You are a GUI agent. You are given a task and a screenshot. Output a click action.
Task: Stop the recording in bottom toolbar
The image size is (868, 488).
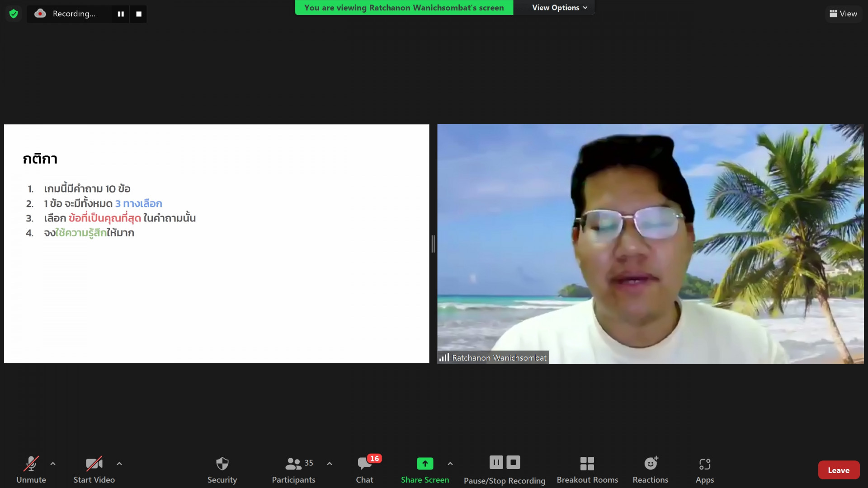pyautogui.click(x=513, y=462)
